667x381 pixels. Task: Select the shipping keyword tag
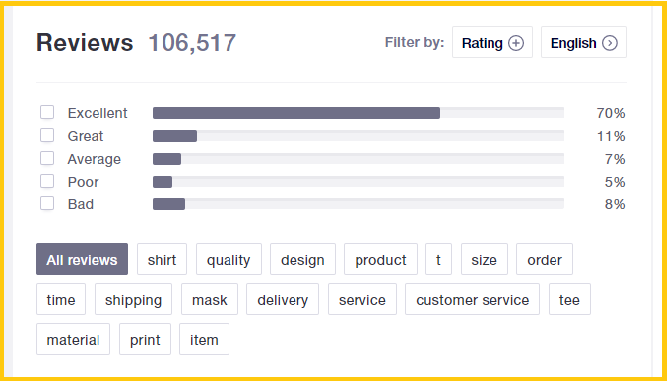[x=133, y=299]
